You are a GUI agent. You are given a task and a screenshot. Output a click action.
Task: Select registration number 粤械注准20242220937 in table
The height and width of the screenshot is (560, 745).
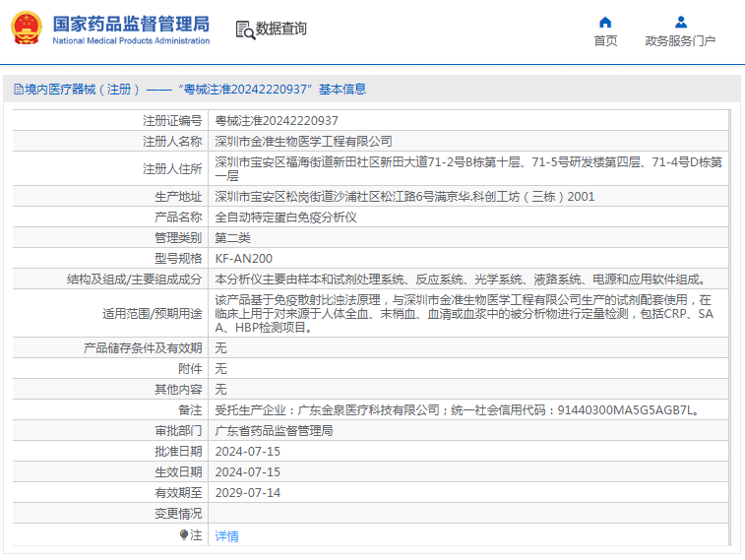[x=277, y=121]
